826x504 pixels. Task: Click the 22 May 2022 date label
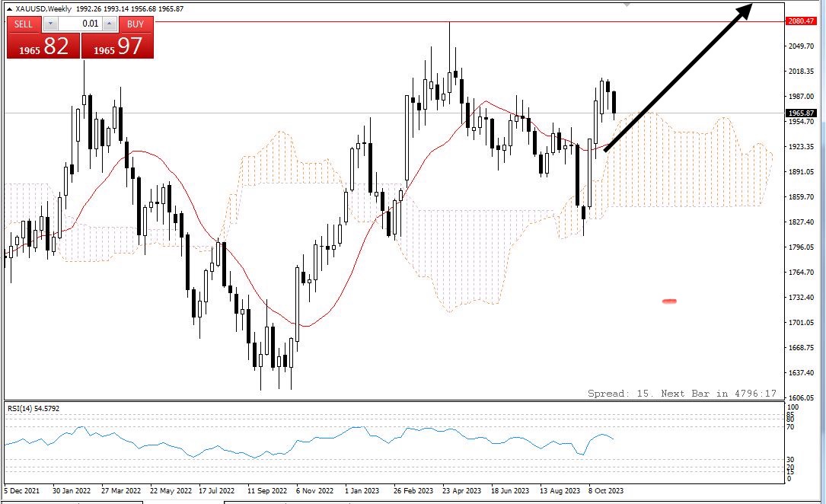pyautogui.click(x=171, y=491)
